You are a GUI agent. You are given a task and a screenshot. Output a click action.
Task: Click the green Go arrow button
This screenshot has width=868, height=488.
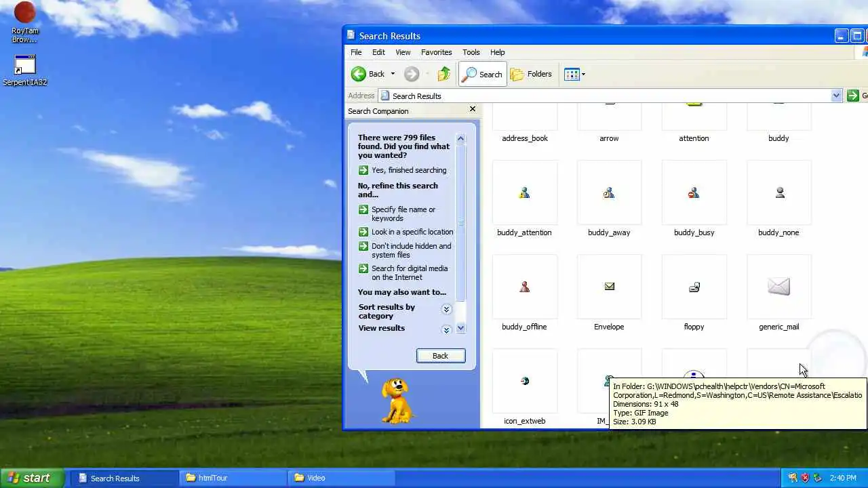point(853,96)
